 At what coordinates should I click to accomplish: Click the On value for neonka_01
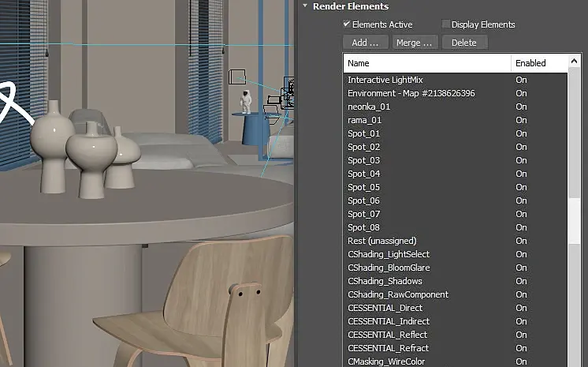(x=521, y=107)
